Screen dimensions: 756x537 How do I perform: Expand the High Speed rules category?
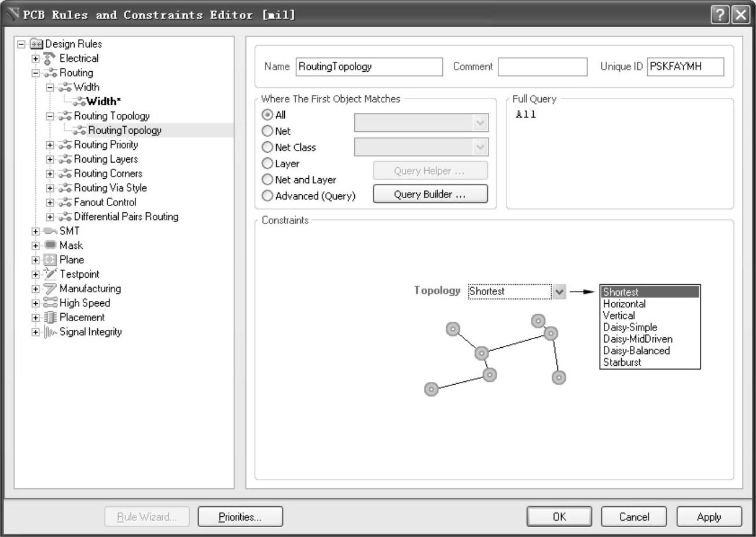pos(36,303)
